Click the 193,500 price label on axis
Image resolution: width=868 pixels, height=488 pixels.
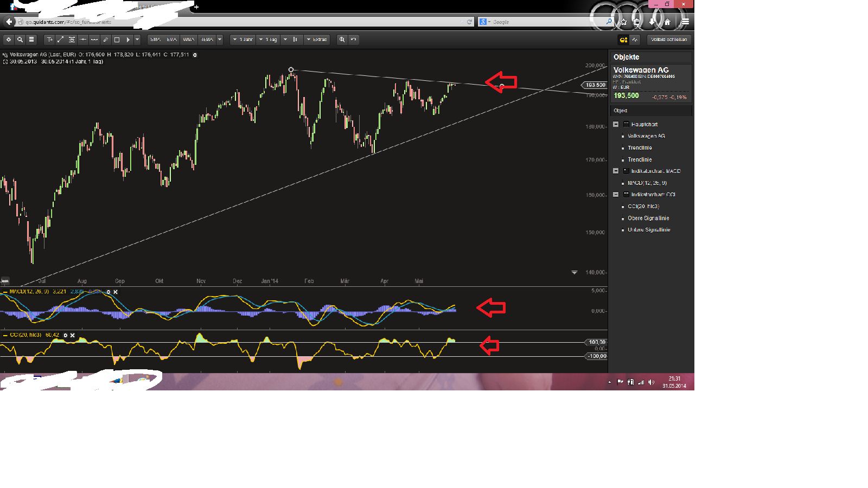(x=595, y=85)
